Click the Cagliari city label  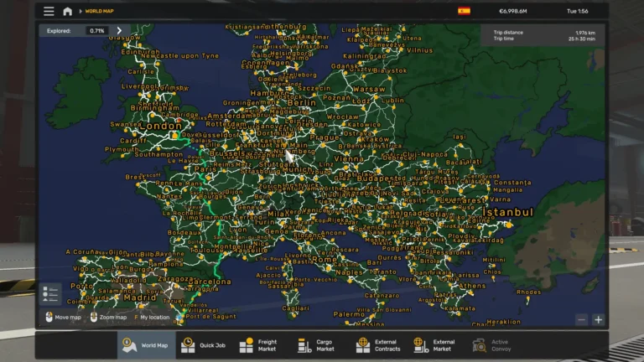point(295,308)
